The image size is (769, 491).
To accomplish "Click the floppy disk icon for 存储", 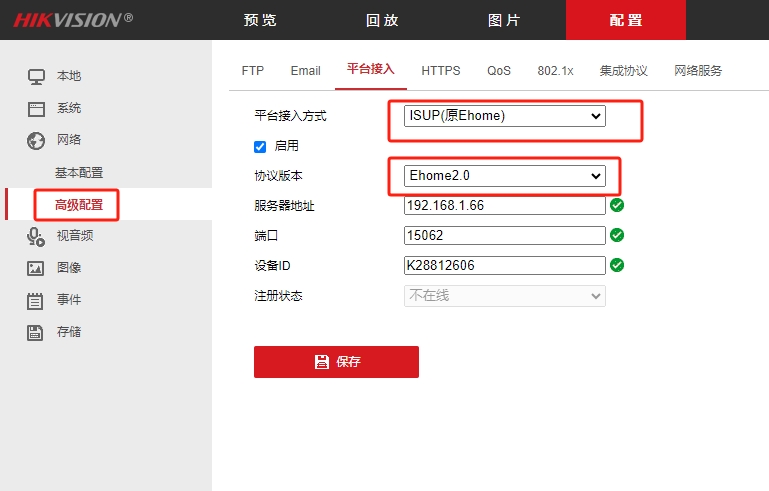I will click(x=36, y=332).
